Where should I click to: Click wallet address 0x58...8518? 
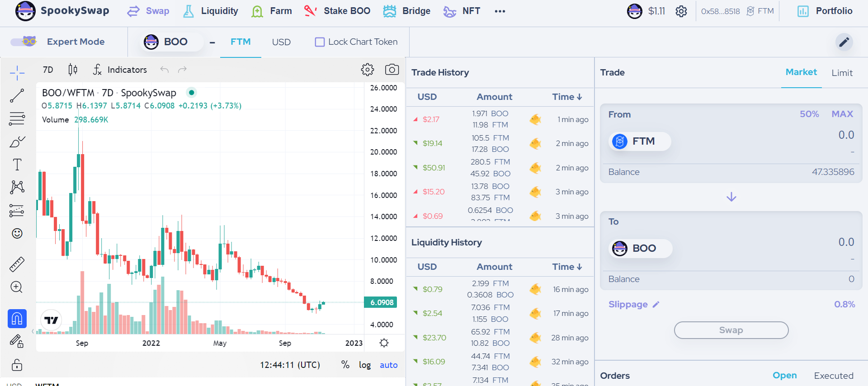(720, 11)
